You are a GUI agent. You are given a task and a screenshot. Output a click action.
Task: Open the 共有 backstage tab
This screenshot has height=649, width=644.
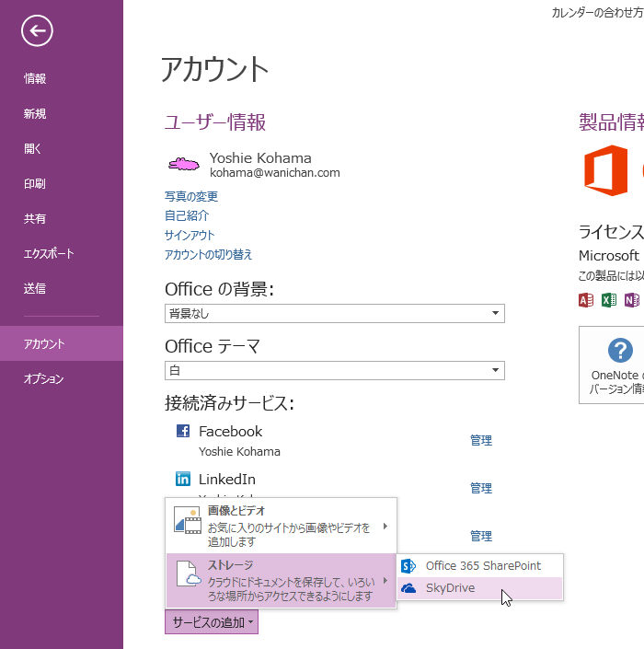point(62,218)
